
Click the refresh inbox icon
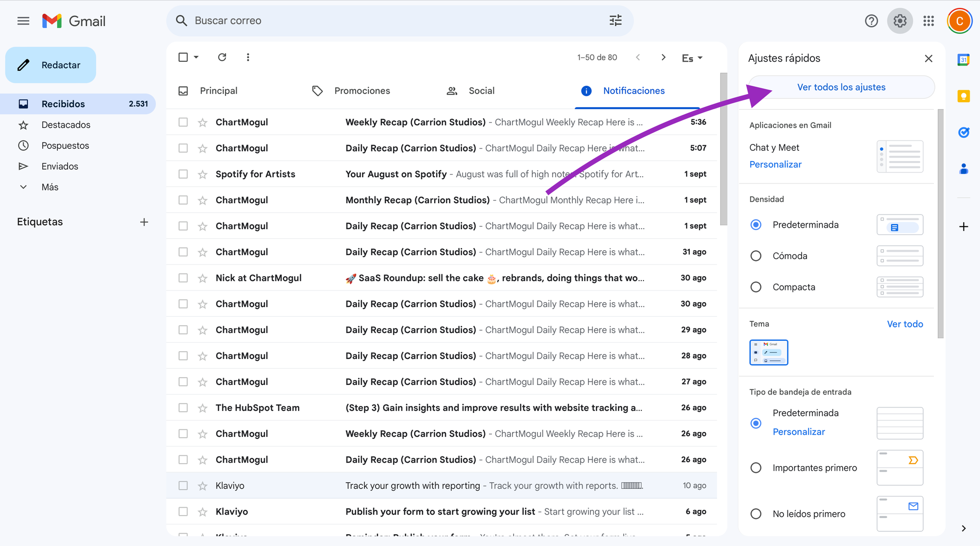222,57
